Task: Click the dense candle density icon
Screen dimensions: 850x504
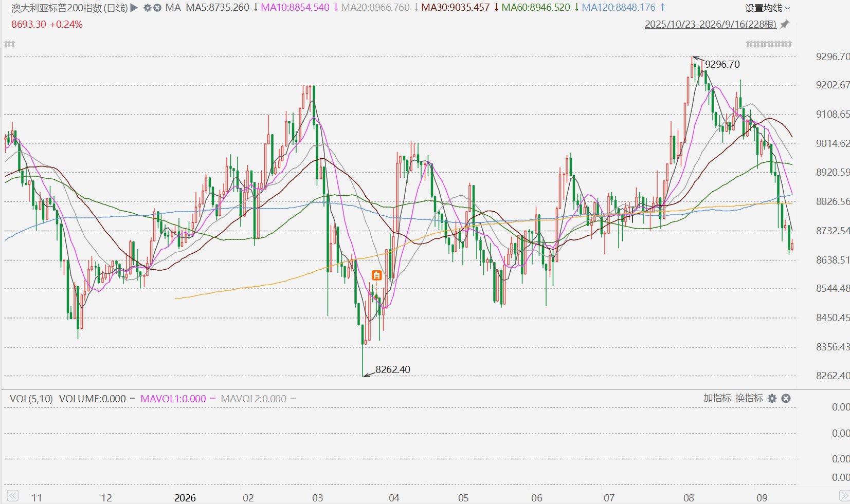Action: [x=769, y=45]
